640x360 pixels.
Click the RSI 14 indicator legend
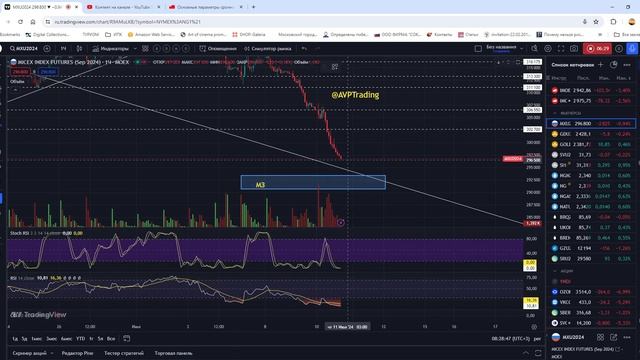(45, 278)
